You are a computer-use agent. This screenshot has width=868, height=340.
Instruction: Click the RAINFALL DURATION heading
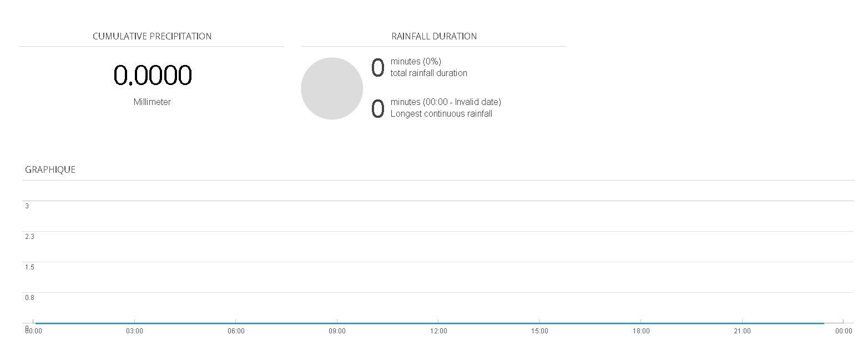434,36
